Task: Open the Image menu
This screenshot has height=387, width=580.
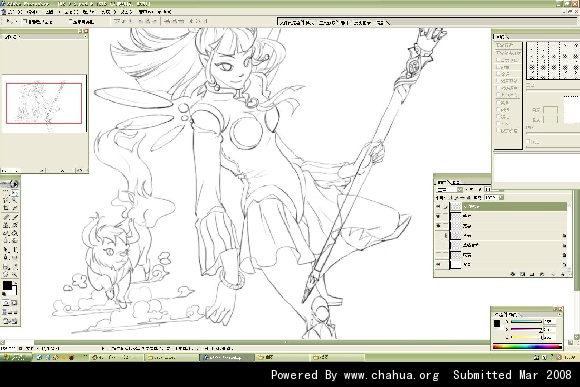Action: (53, 12)
